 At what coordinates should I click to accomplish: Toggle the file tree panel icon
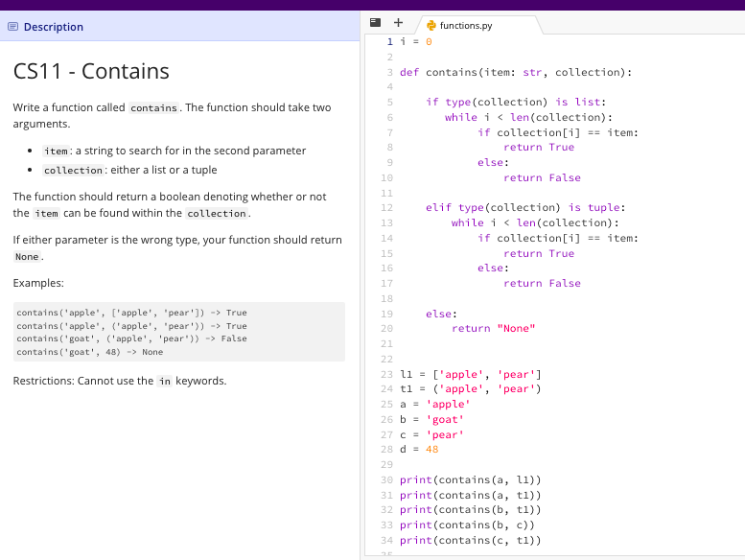[375, 22]
